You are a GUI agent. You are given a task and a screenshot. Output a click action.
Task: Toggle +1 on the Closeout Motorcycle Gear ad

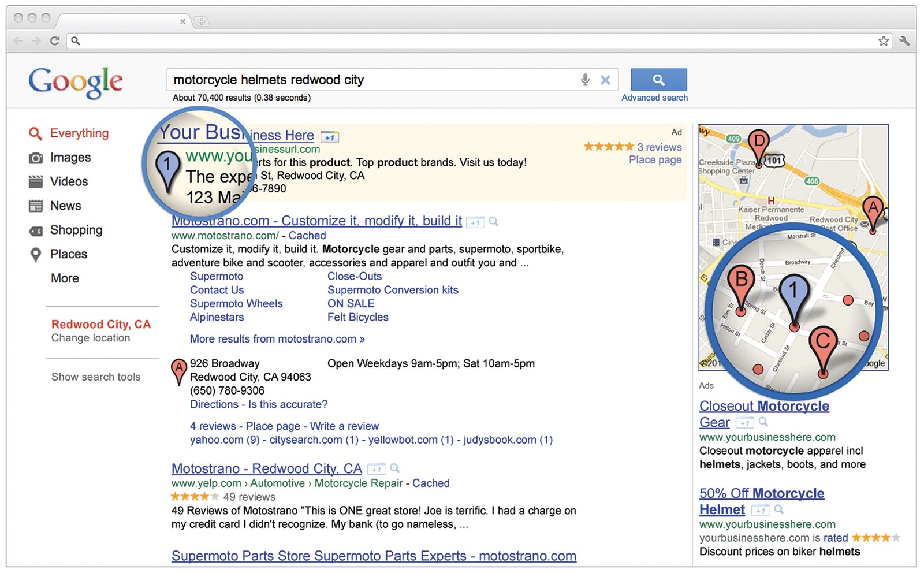point(745,423)
